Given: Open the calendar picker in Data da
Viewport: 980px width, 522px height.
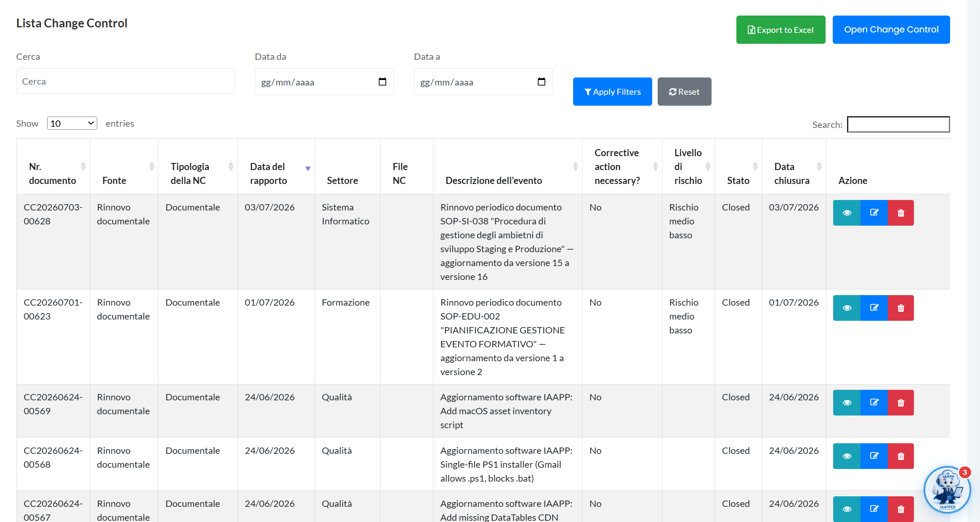Looking at the screenshot, I should pos(382,82).
